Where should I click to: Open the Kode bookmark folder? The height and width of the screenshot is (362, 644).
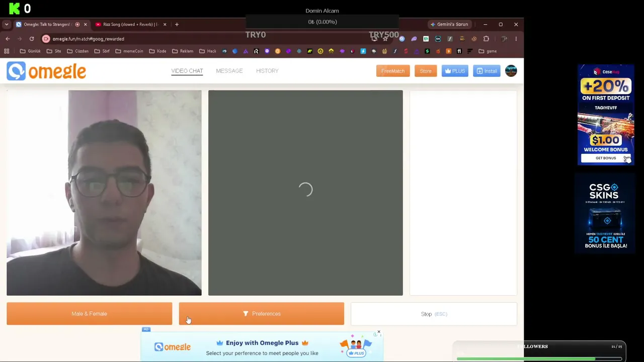[157, 51]
